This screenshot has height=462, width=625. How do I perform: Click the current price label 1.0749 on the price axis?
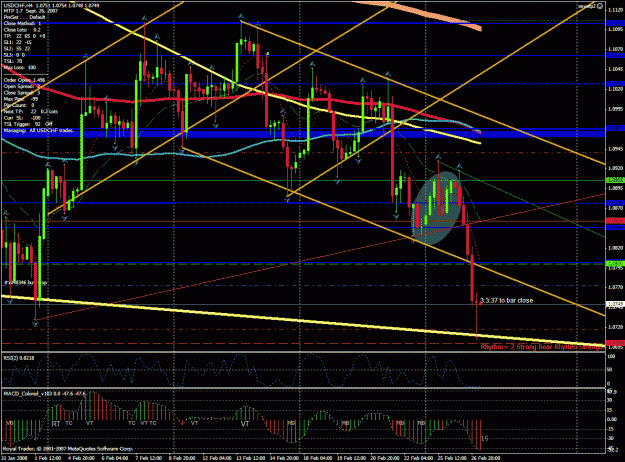click(x=615, y=304)
